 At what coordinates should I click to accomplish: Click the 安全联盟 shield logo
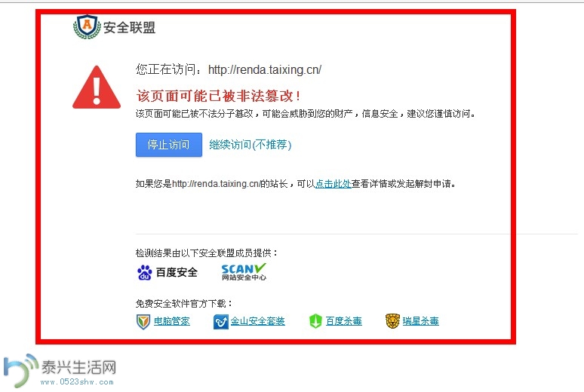87,27
